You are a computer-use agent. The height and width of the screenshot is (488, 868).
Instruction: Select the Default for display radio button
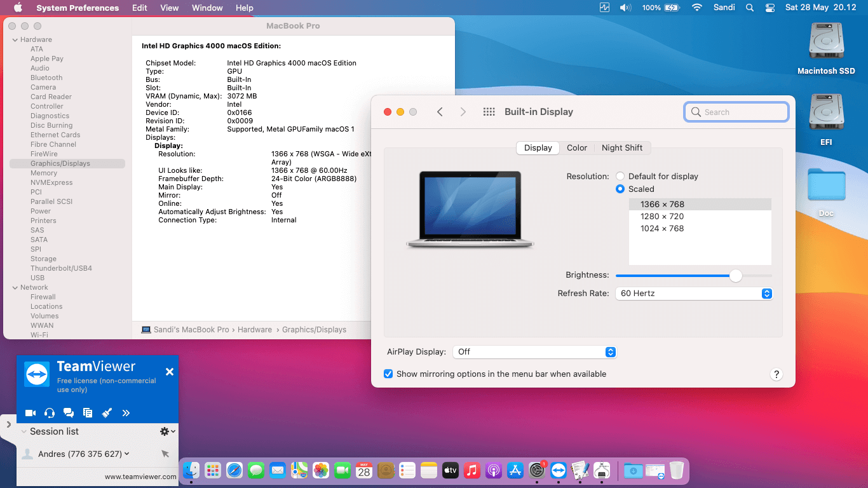[620, 177]
